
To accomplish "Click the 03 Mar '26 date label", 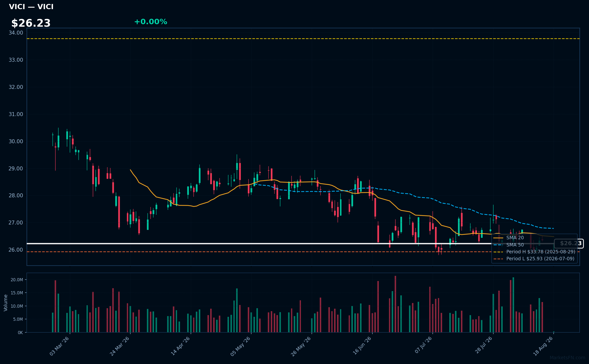I will click(59, 346).
